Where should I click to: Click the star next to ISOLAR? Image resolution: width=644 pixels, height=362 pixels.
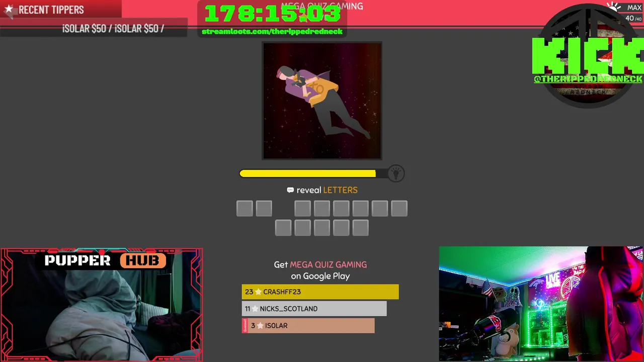tap(260, 326)
